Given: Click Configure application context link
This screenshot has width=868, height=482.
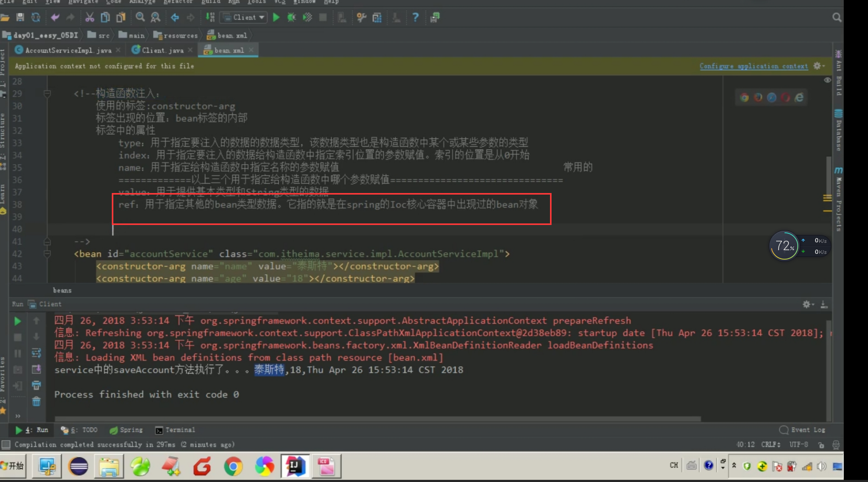Looking at the screenshot, I should pyautogui.click(x=754, y=66).
